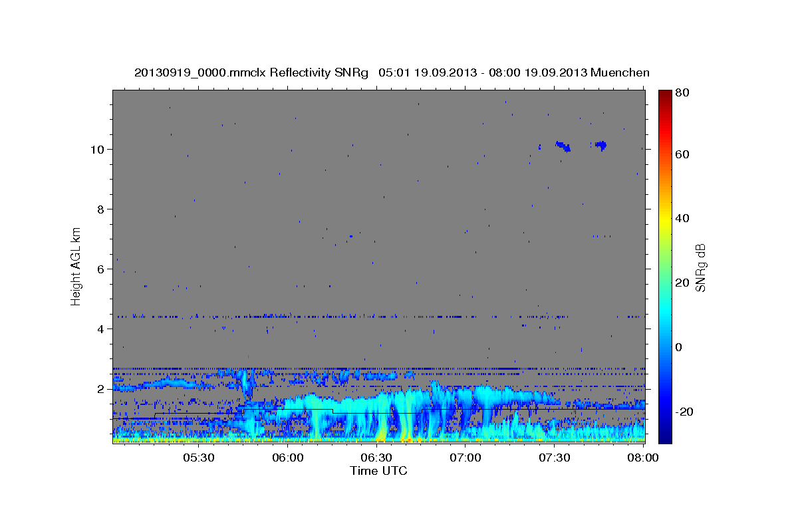
Task: Click the blue cloud echo near 10 km at 07:45
Action: pyautogui.click(x=601, y=145)
